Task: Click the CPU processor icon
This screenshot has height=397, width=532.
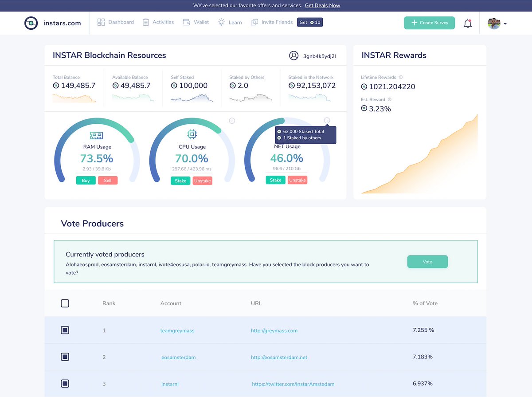Action: point(192,134)
